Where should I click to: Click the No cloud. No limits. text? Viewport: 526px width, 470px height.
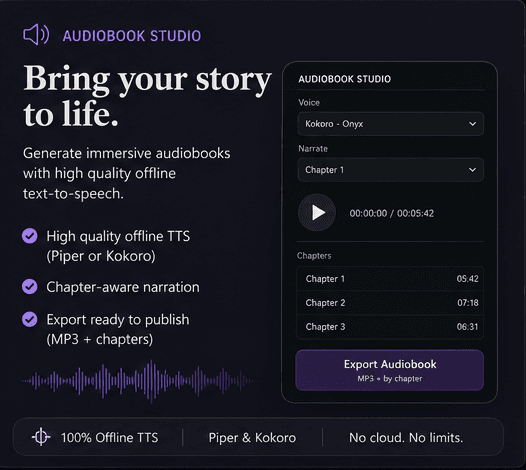[x=406, y=437]
